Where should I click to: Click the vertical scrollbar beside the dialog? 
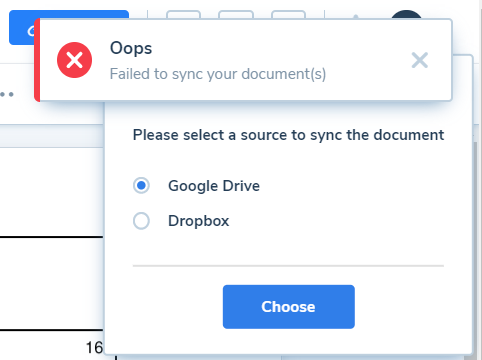[476, 247]
